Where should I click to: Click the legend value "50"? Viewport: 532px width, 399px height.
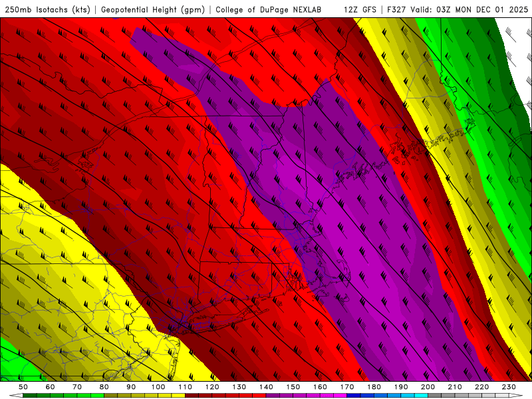coord(23,387)
